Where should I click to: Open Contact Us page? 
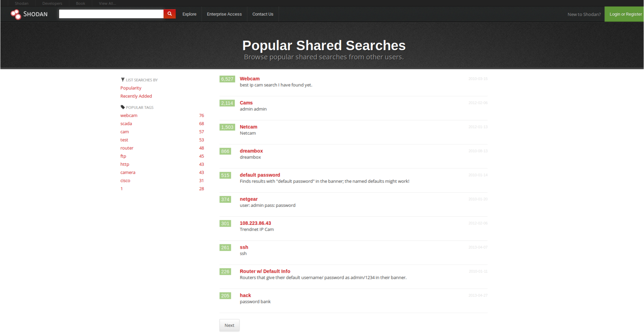click(x=263, y=14)
